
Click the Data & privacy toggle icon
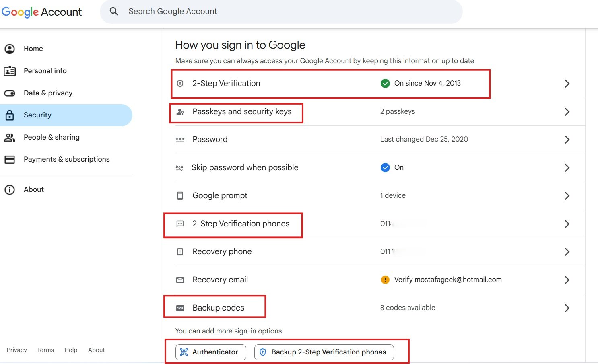coord(10,93)
